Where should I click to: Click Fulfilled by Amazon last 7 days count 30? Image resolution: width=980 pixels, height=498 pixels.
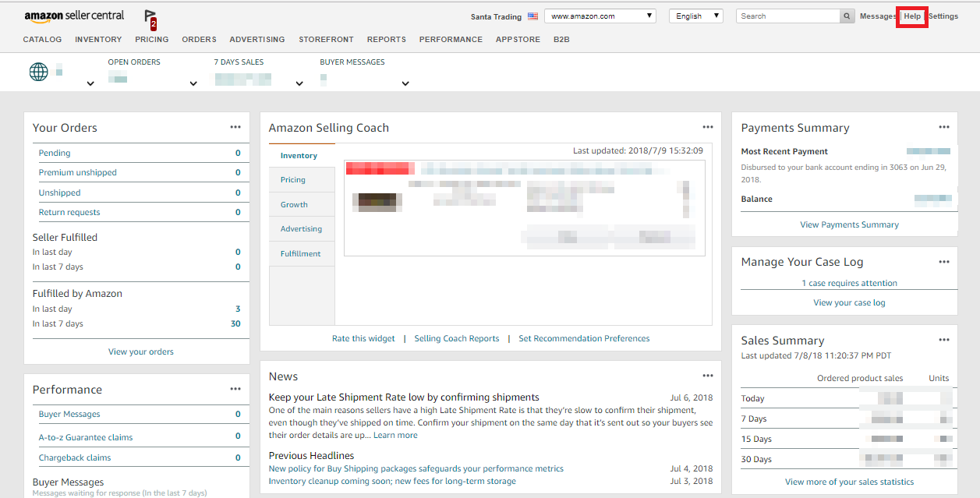(x=235, y=324)
